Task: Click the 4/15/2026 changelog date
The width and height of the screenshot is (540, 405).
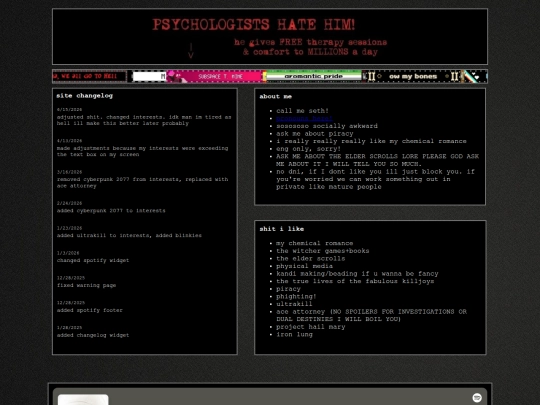Action: 69,110
